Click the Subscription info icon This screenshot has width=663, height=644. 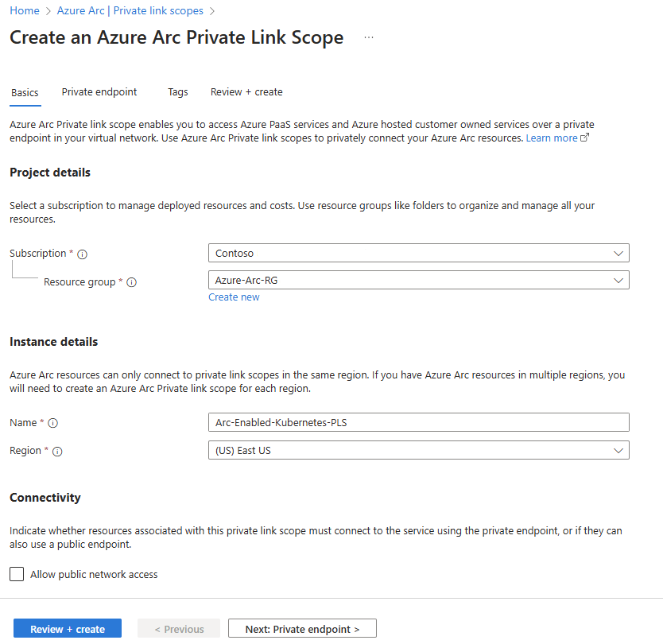click(82, 254)
